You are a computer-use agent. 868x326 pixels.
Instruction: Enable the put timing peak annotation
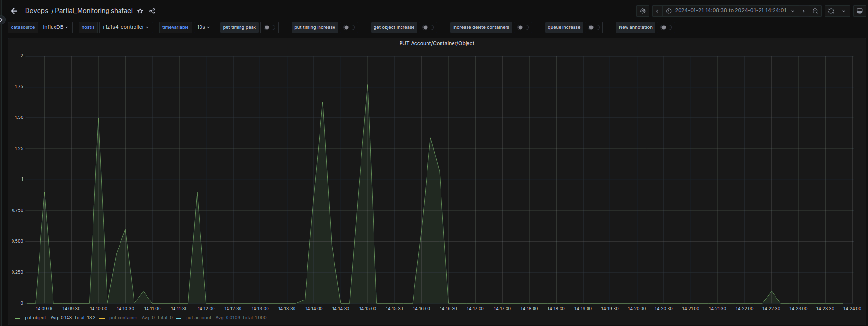269,27
